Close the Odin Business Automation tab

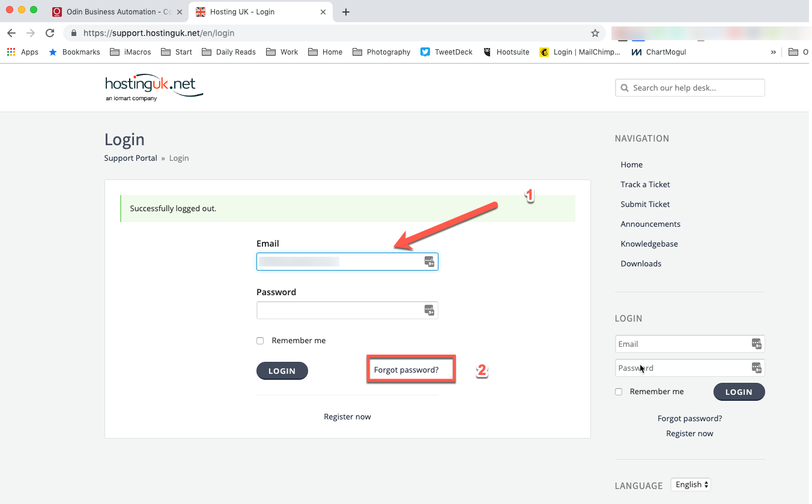pos(180,12)
